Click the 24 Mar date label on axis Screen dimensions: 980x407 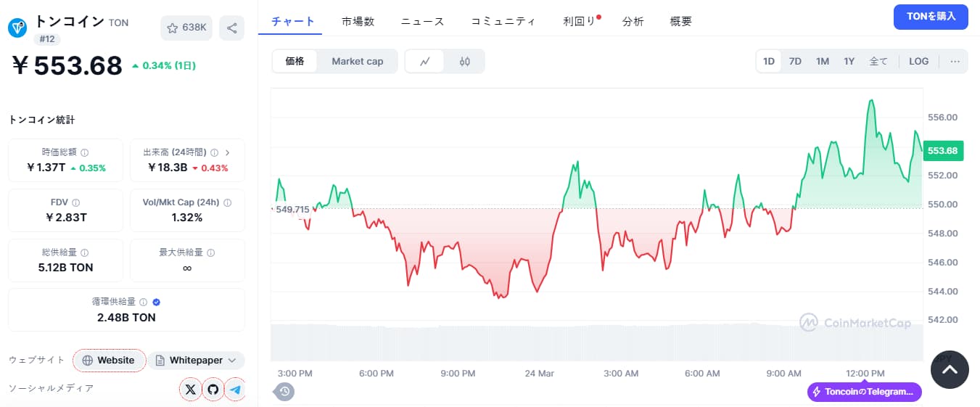click(x=540, y=373)
